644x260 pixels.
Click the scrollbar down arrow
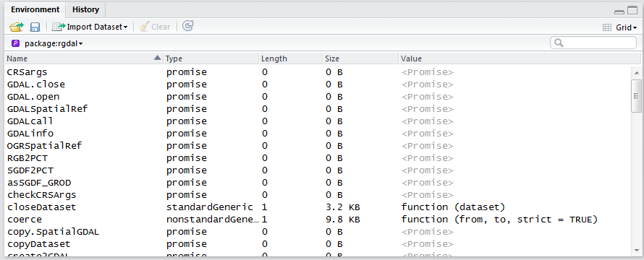point(636,250)
